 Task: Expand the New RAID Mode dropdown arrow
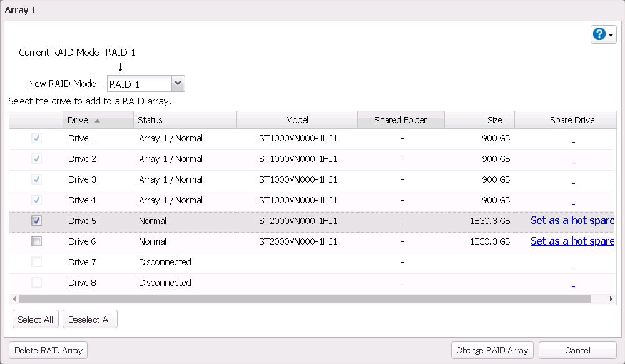[178, 83]
